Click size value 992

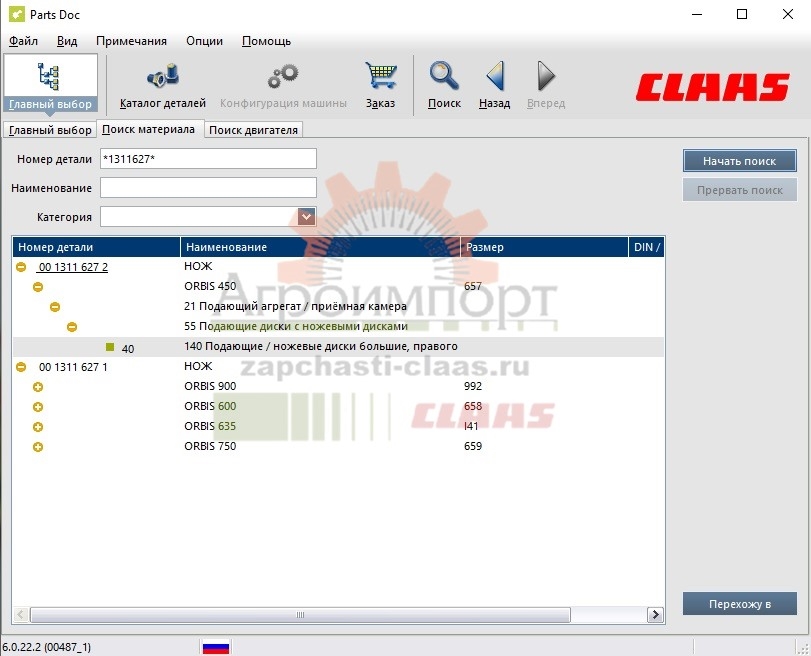point(473,386)
